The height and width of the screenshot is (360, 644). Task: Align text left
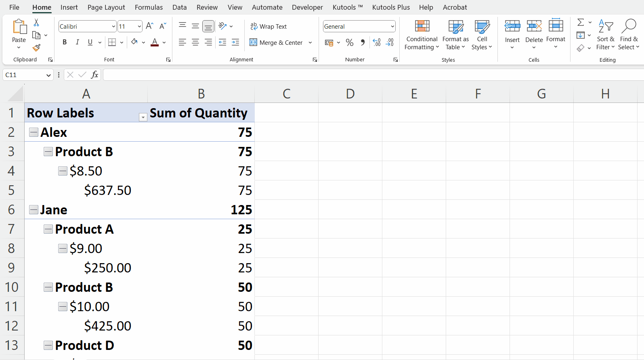(183, 42)
